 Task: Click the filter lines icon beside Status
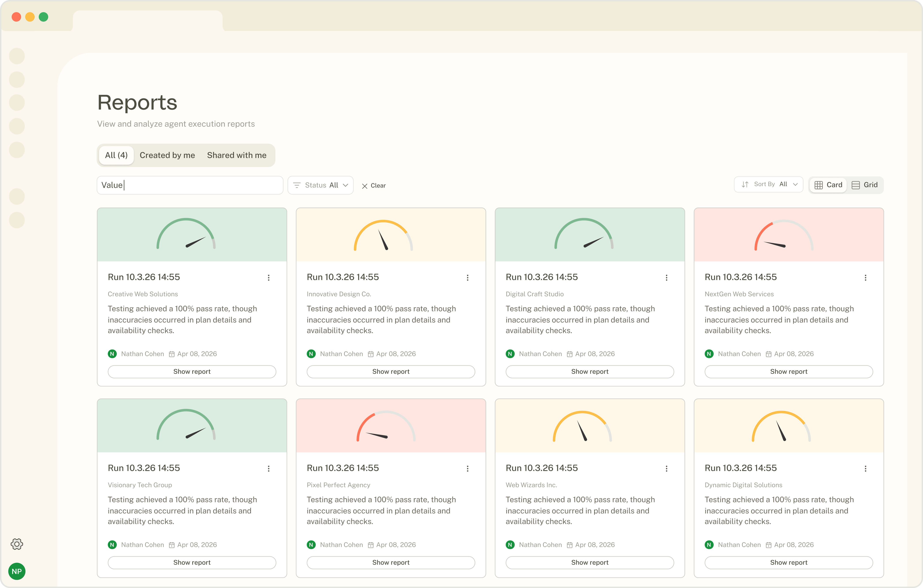(297, 185)
